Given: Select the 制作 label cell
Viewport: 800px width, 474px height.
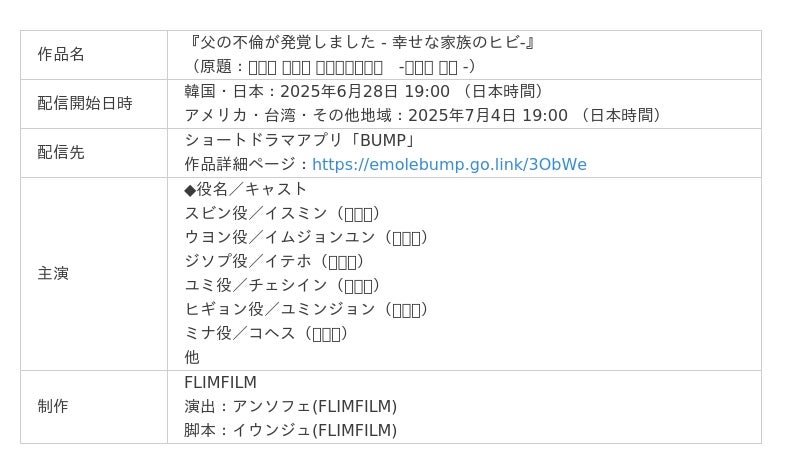Looking at the screenshot, I should click(53, 406).
